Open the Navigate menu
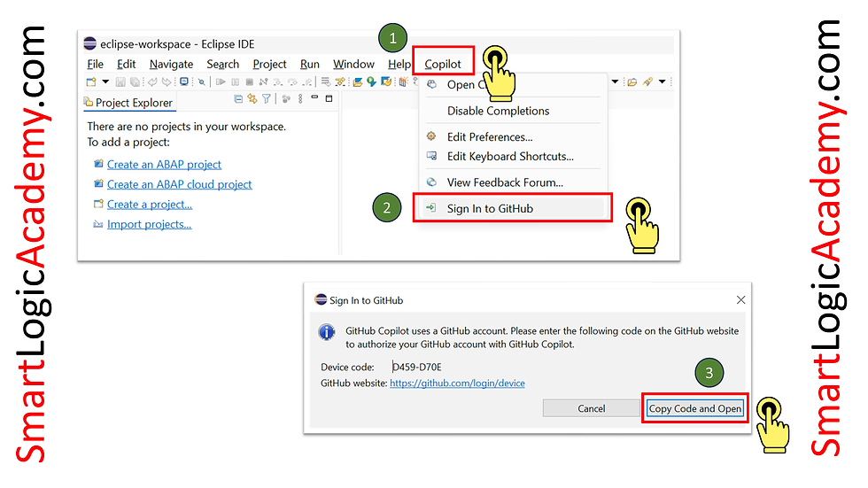This screenshot has height=488, width=868. coord(171,64)
